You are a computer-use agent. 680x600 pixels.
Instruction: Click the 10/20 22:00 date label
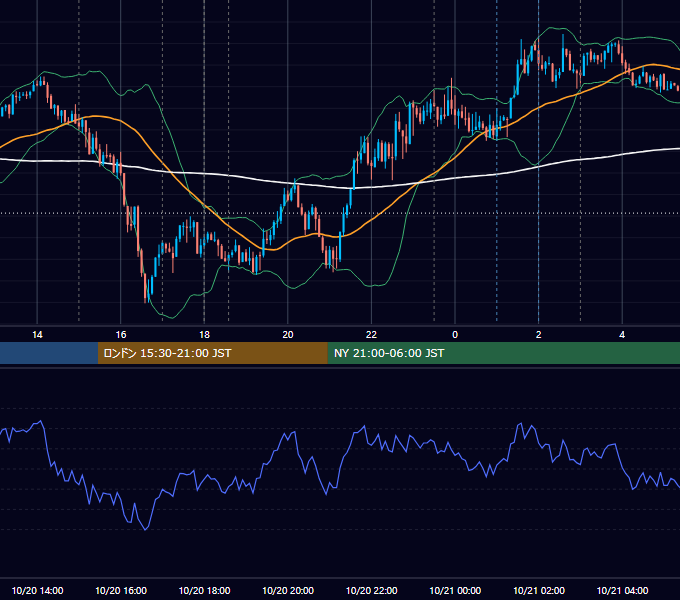tap(371, 590)
